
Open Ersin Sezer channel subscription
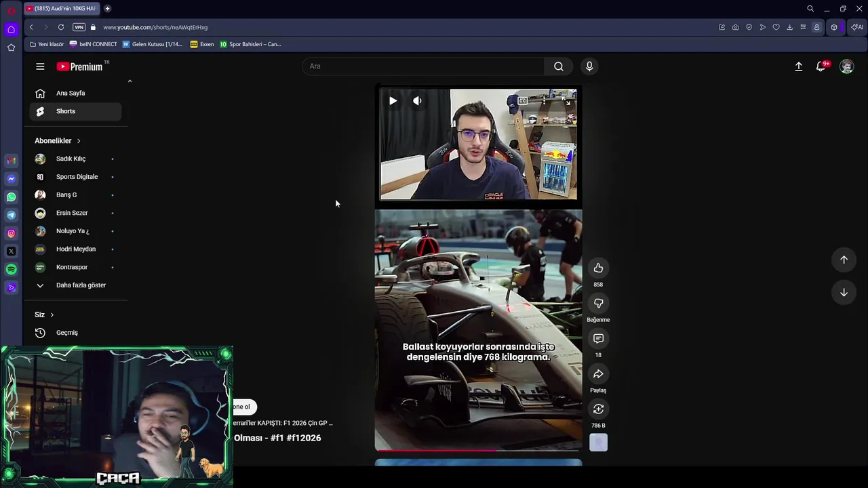pos(75,213)
